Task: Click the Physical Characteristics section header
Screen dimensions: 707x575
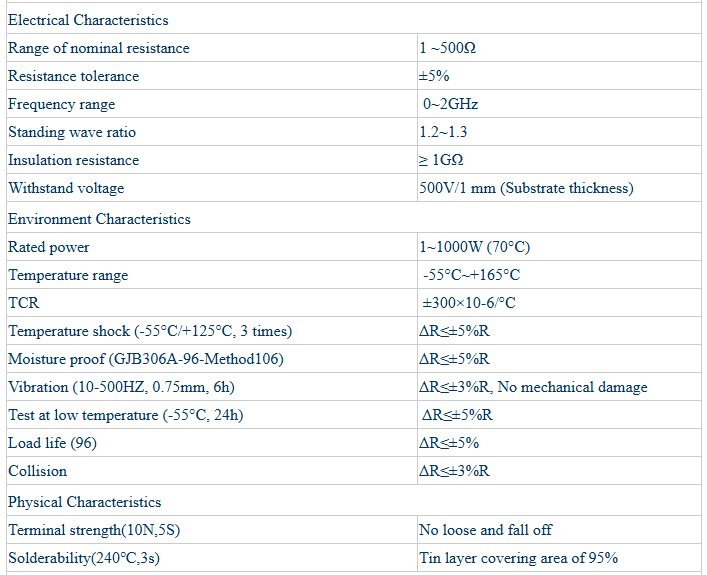Action: click(84, 502)
